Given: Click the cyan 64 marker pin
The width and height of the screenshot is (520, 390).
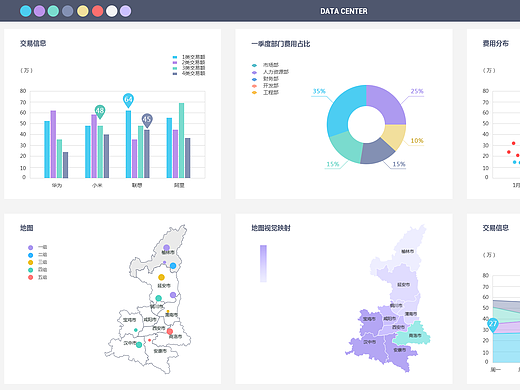Looking at the screenshot, I should [x=128, y=100].
